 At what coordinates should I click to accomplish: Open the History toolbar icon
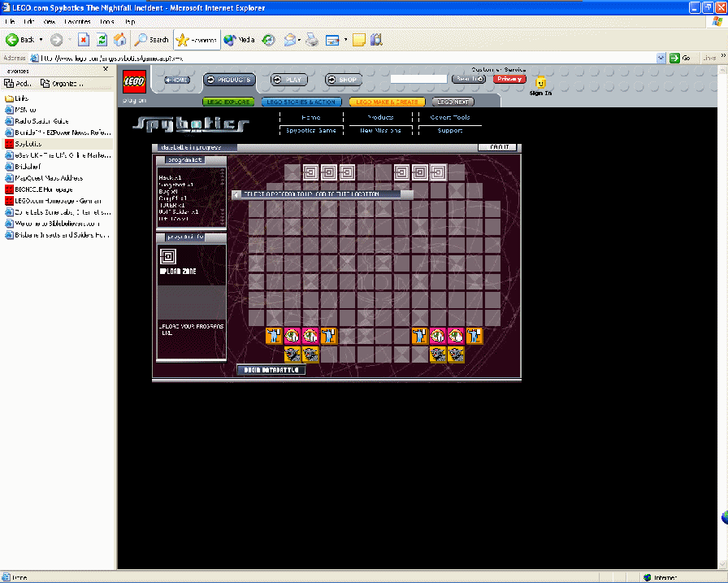tap(268, 40)
